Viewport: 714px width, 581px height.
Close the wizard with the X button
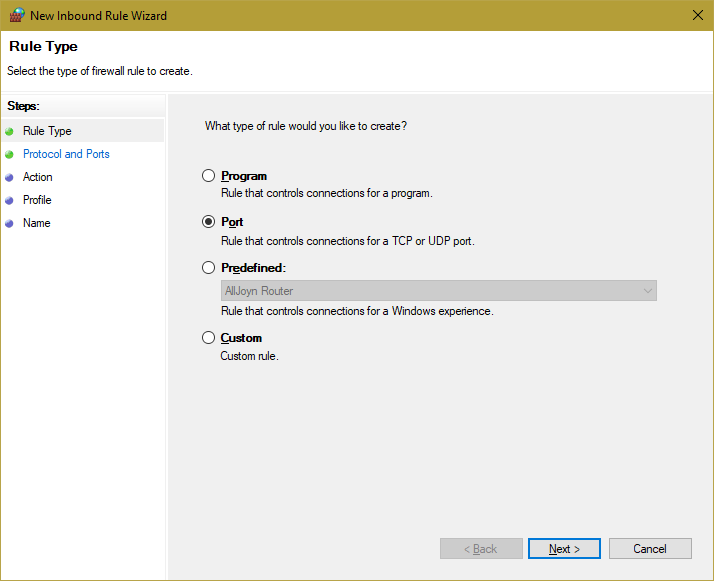tap(698, 15)
